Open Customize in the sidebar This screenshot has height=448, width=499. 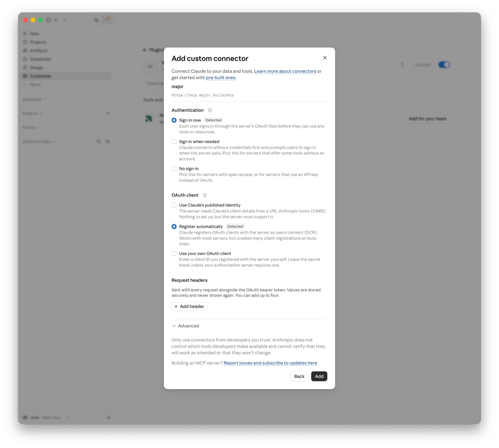[x=66, y=76]
